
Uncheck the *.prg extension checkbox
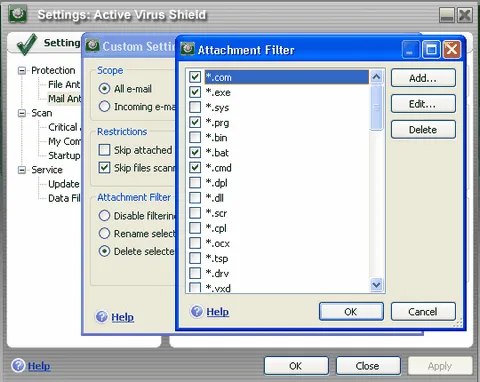[x=195, y=122]
